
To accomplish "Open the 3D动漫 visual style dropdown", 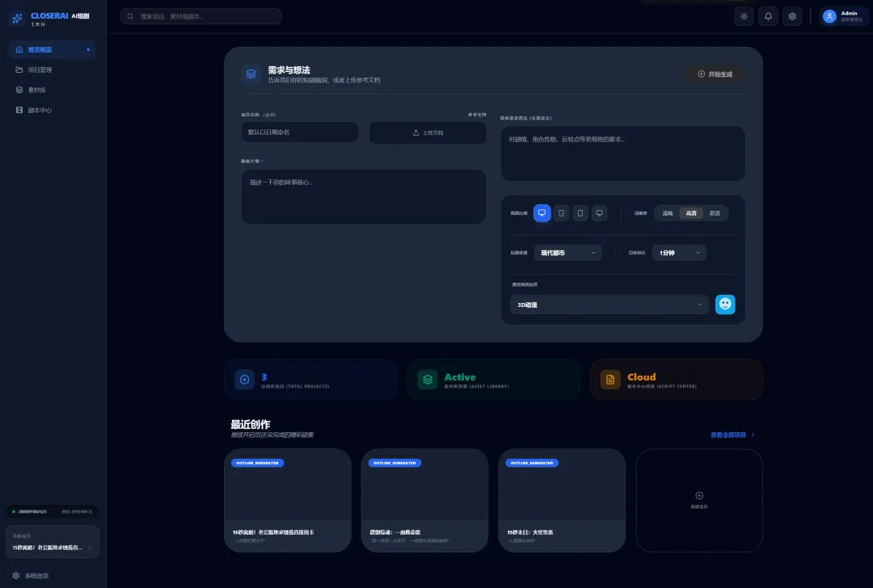I will click(x=609, y=304).
